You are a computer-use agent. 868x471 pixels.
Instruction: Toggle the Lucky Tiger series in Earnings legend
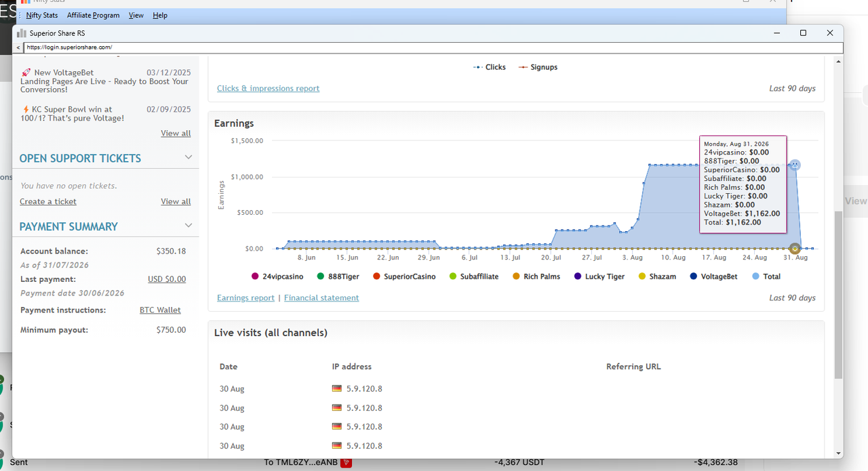coord(599,277)
